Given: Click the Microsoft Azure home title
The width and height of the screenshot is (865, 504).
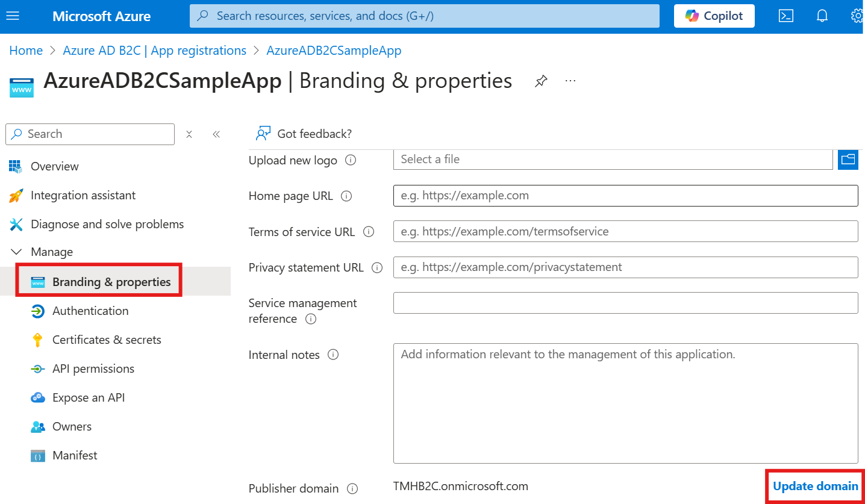Looking at the screenshot, I should (x=101, y=16).
